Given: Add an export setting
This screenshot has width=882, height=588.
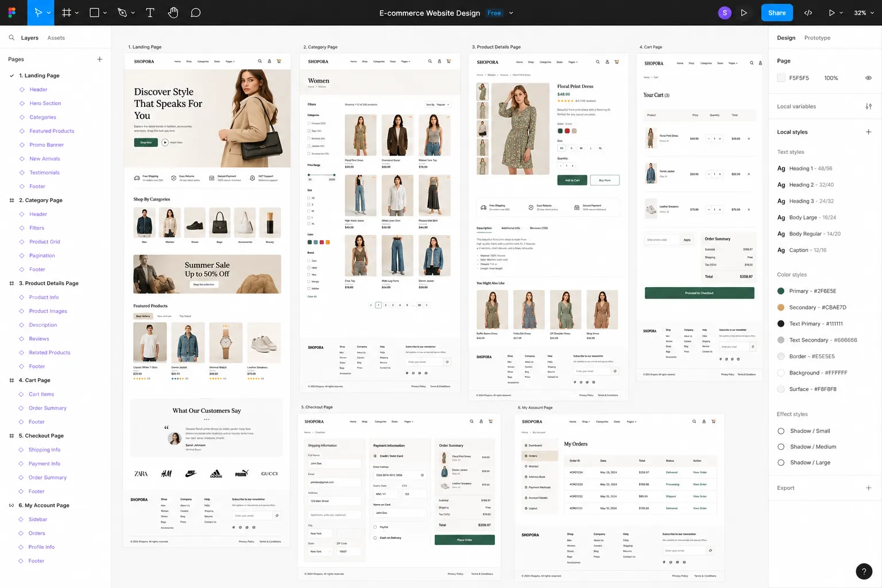Looking at the screenshot, I should pyautogui.click(x=868, y=488).
